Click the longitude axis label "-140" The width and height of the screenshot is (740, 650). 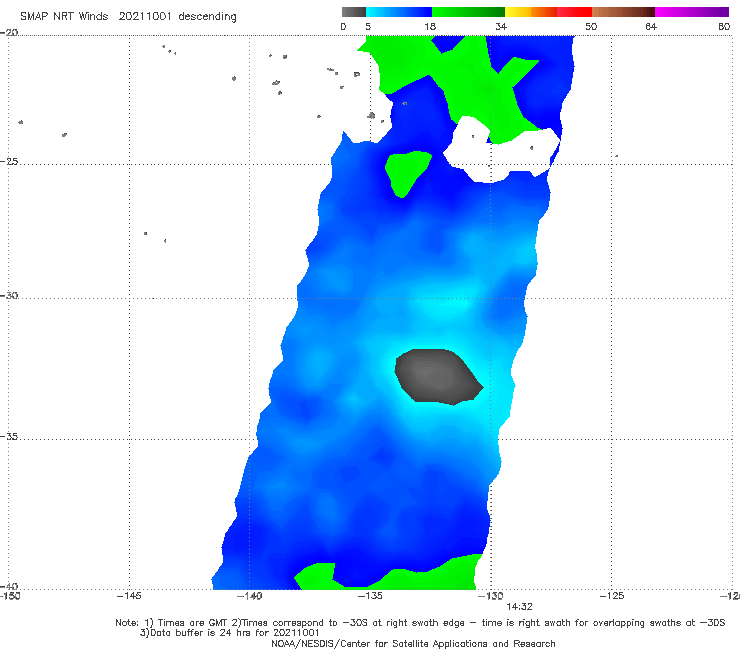[x=250, y=596]
